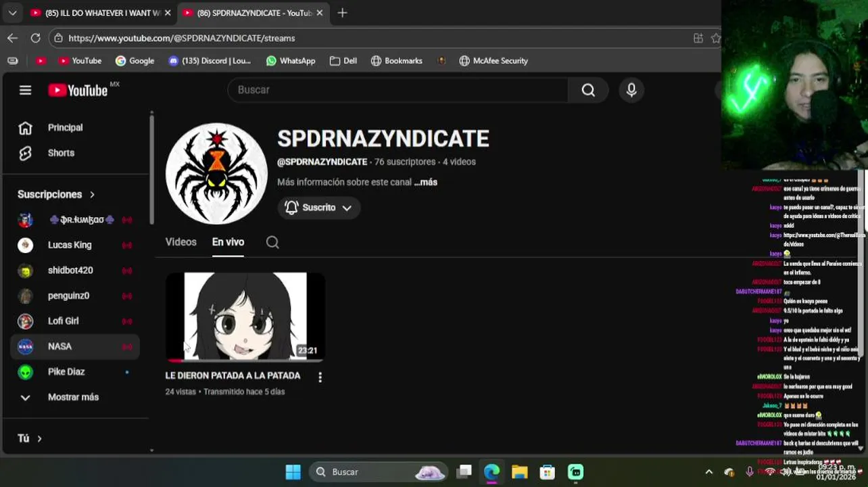Click the Windows taskbar Buscar search box
Screen dimensions: 868x487
tap(379, 471)
